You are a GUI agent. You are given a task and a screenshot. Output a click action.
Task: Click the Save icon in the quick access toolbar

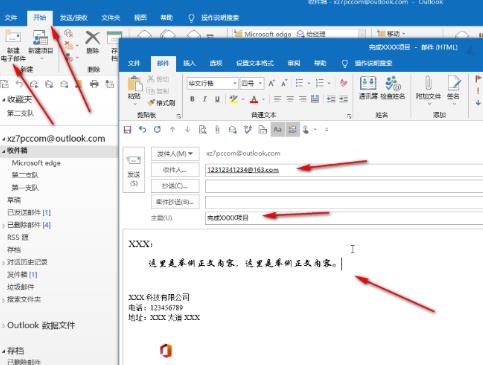click(x=127, y=130)
